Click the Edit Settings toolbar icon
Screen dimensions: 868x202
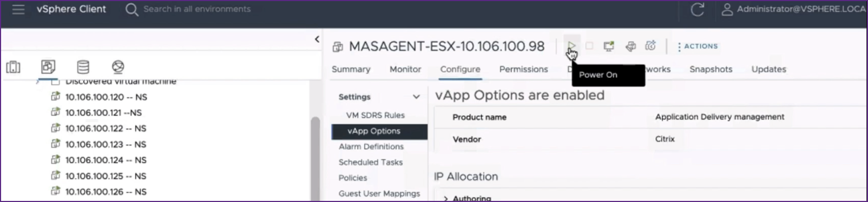pos(630,46)
